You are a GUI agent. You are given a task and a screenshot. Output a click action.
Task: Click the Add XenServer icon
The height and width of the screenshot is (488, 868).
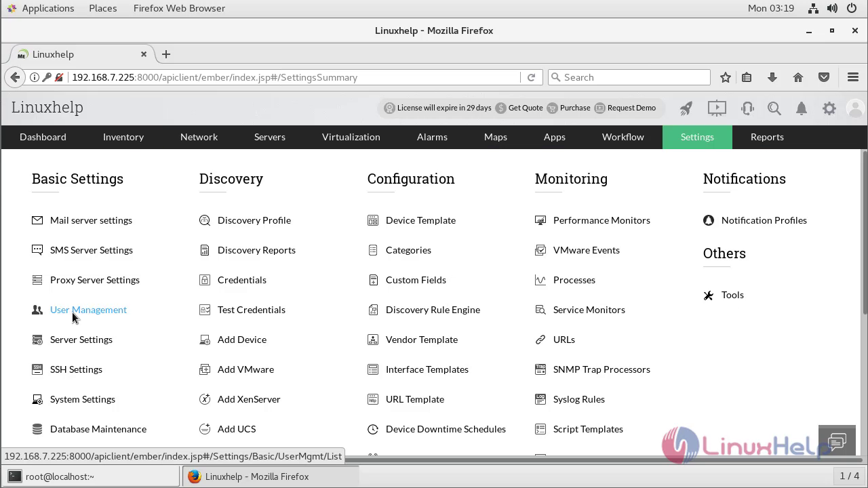point(205,399)
